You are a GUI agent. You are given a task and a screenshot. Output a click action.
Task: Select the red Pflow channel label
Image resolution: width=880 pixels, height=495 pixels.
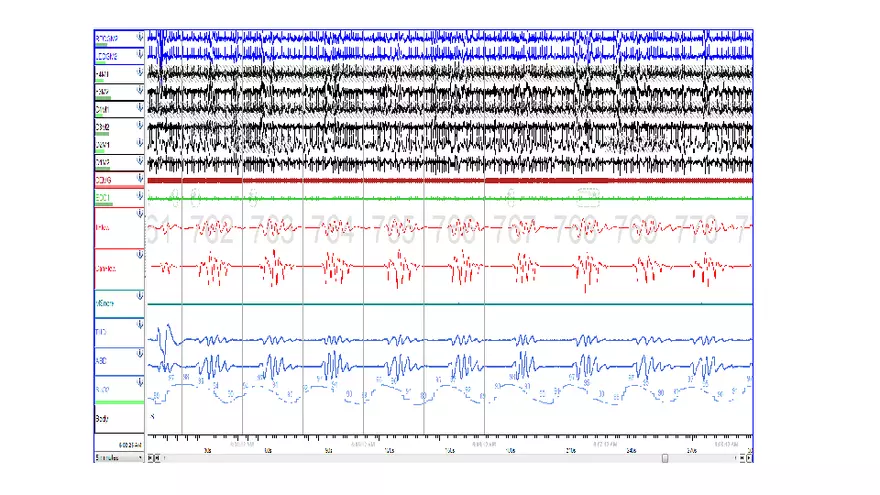click(x=103, y=227)
